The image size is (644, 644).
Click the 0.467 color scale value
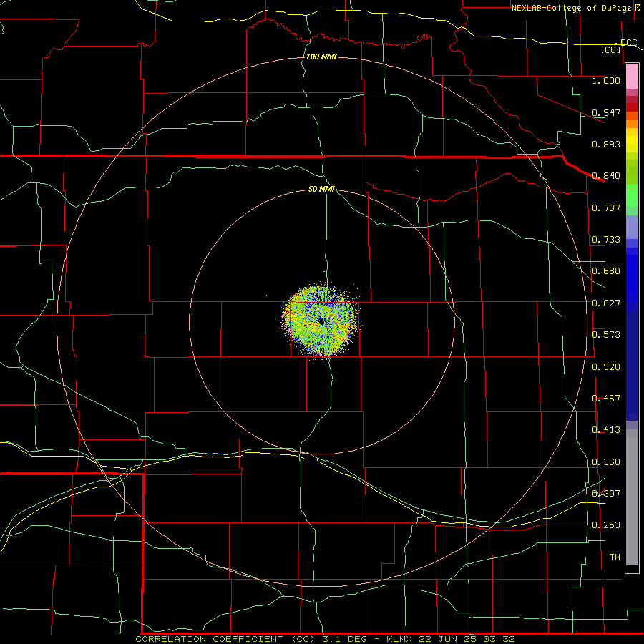coord(606,399)
